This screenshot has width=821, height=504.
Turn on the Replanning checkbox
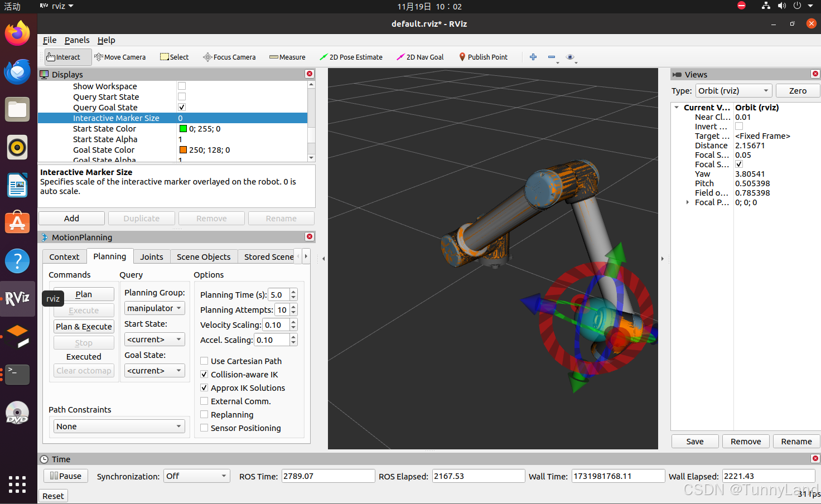(204, 414)
